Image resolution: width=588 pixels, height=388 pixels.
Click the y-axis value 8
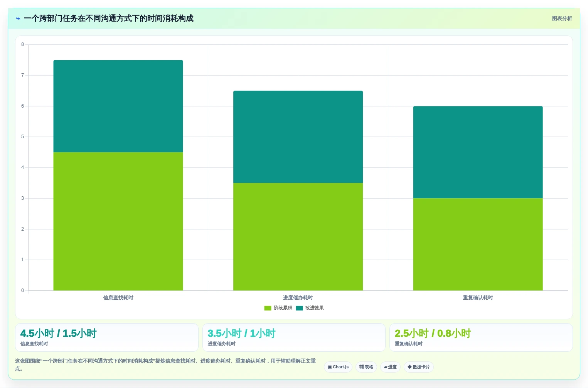click(x=22, y=44)
